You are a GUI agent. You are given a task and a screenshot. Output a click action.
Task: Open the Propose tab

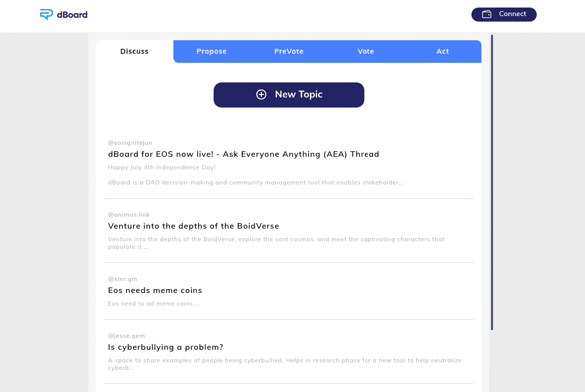pyautogui.click(x=212, y=51)
